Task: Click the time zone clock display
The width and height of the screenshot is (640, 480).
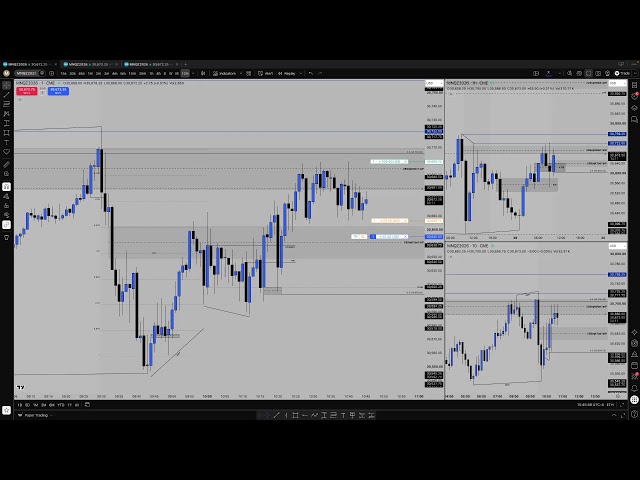Action: click(591, 405)
